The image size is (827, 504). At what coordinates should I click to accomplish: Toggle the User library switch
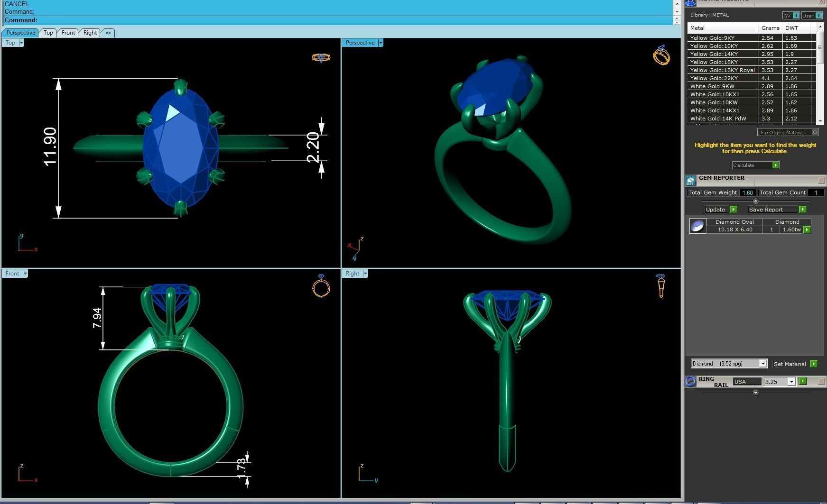click(x=812, y=15)
